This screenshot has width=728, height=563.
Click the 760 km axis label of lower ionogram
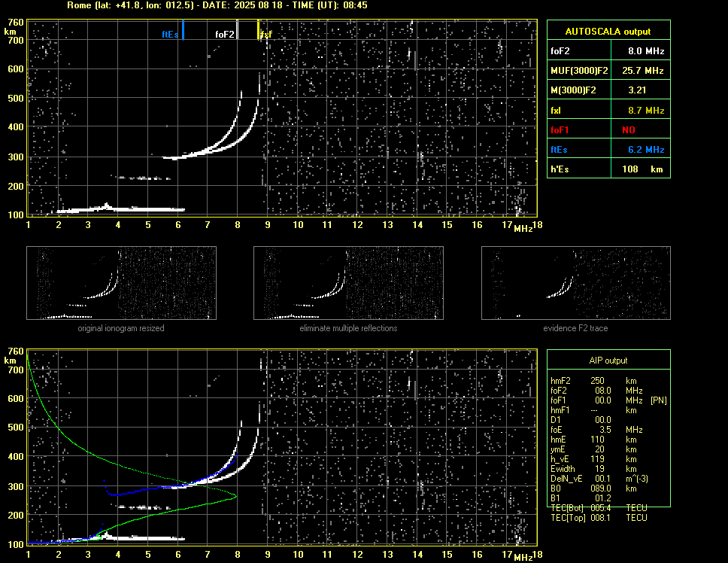coord(16,351)
